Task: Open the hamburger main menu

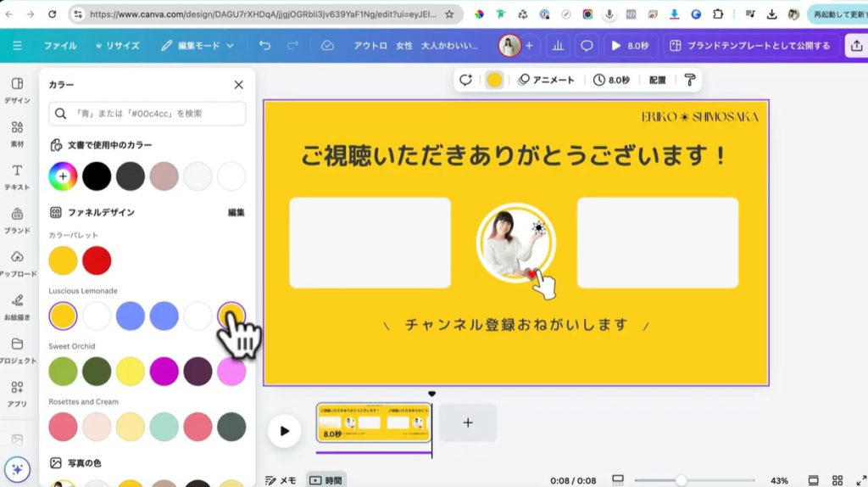Action: (x=18, y=46)
